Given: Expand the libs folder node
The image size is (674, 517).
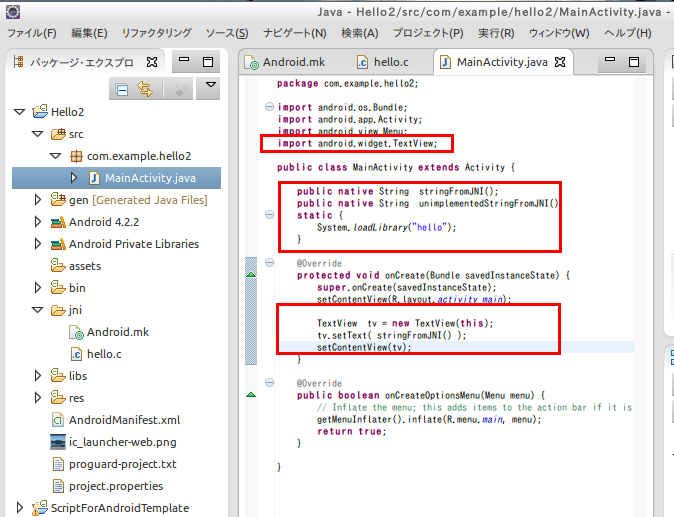Looking at the screenshot, I should (37, 376).
